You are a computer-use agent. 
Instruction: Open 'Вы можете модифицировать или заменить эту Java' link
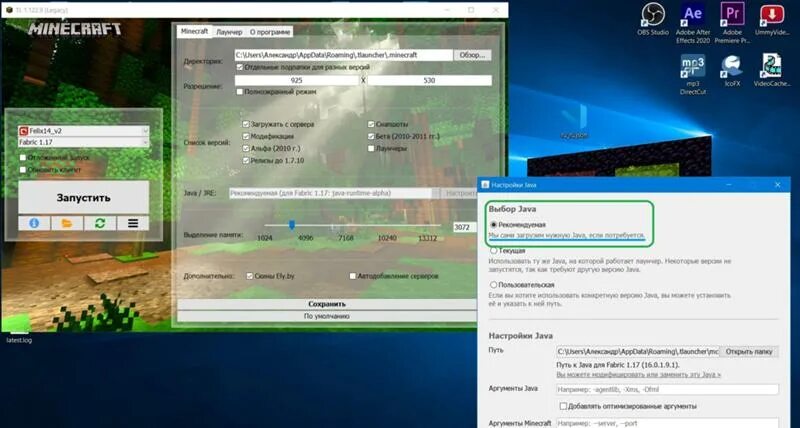638,374
